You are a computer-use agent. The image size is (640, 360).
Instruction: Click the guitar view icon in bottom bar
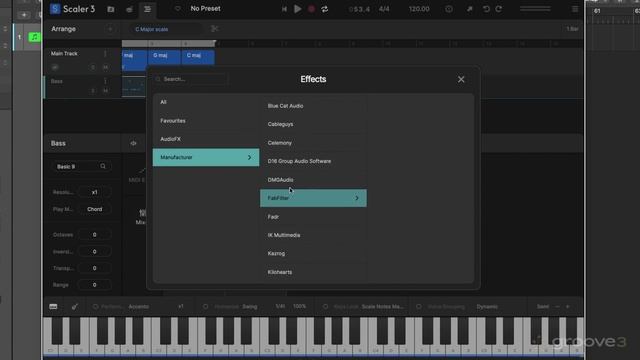(75, 307)
